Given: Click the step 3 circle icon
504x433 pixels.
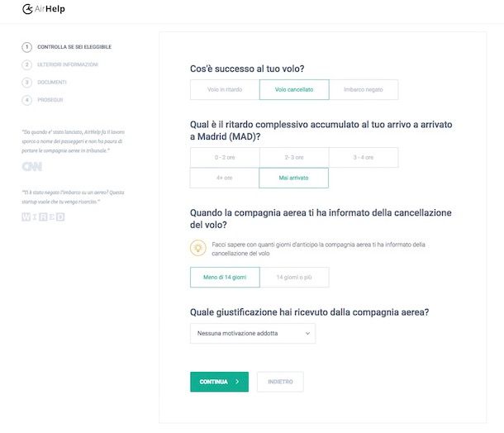Looking at the screenshot, I should 27,83.
